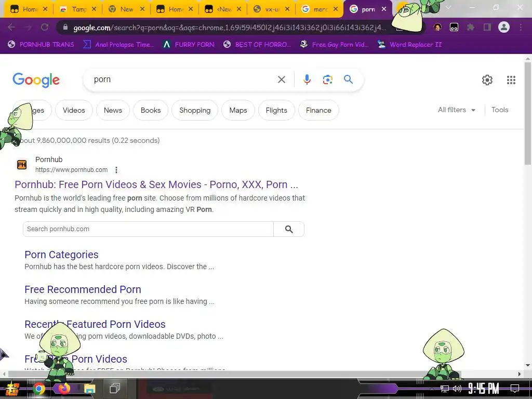532x399 pixels.
Task: Expand the All filters dropdown
Action: point(456,110)
